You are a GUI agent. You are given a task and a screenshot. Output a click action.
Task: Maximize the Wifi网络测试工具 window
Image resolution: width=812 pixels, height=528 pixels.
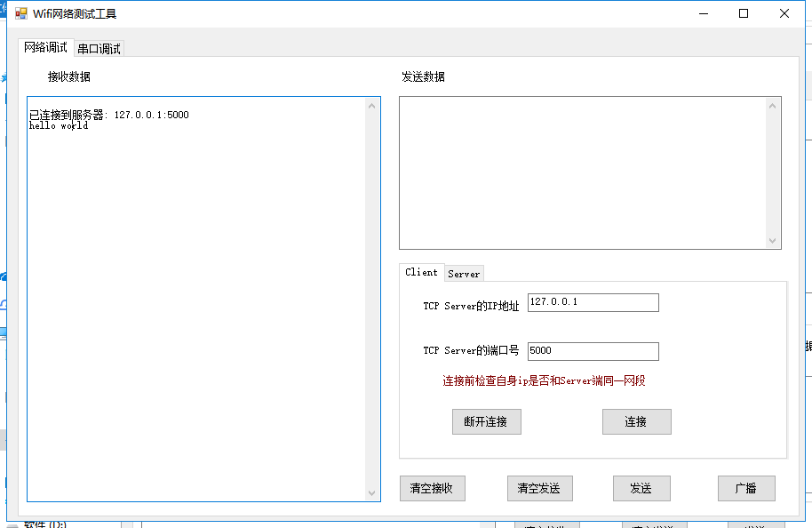pyautogui.click(x=744, y=13)
